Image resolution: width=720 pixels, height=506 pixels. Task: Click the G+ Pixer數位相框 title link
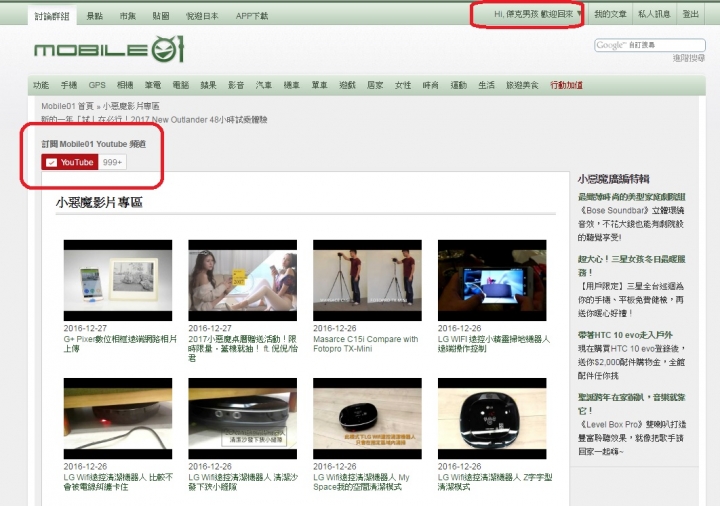pyautogui.click(x=120, y=343)
